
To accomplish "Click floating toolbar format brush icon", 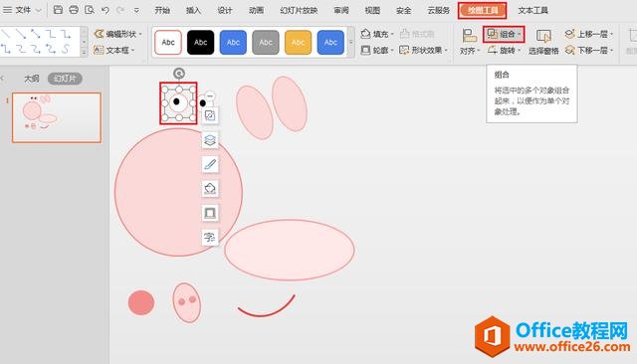I will tap(210, 164).
